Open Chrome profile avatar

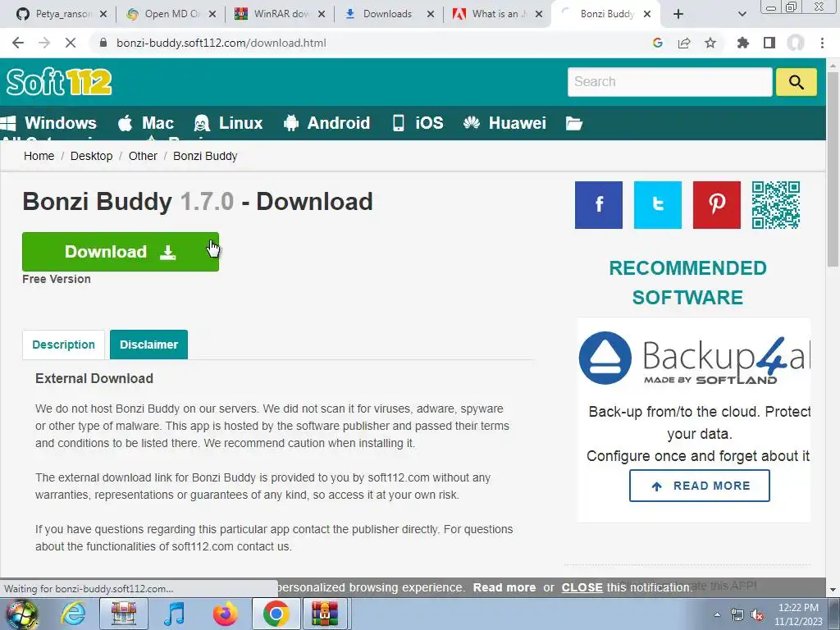click(796, 43)
